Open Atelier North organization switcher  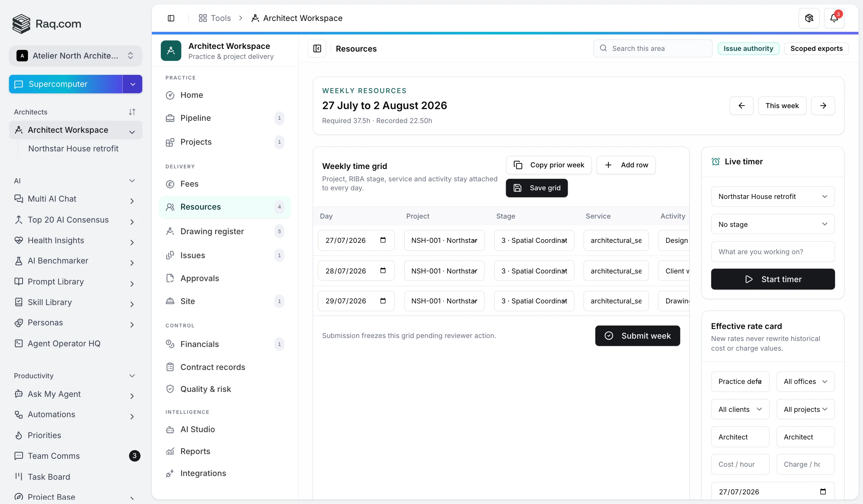(75, 56)
